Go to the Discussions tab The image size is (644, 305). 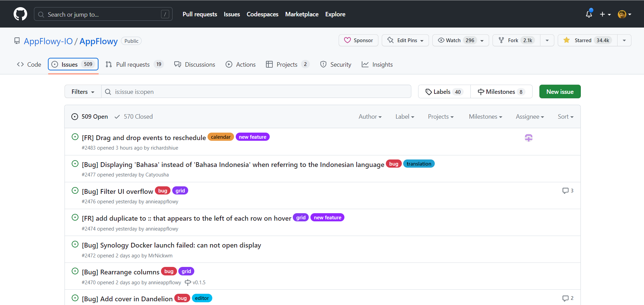(x=195, y=64)
